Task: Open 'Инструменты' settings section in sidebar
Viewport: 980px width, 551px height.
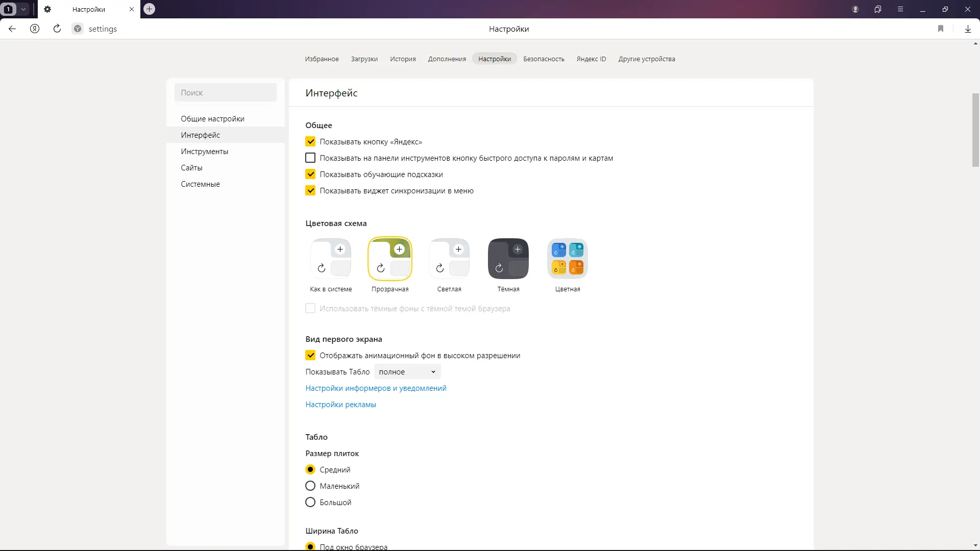Action: (x=204, y=152)
